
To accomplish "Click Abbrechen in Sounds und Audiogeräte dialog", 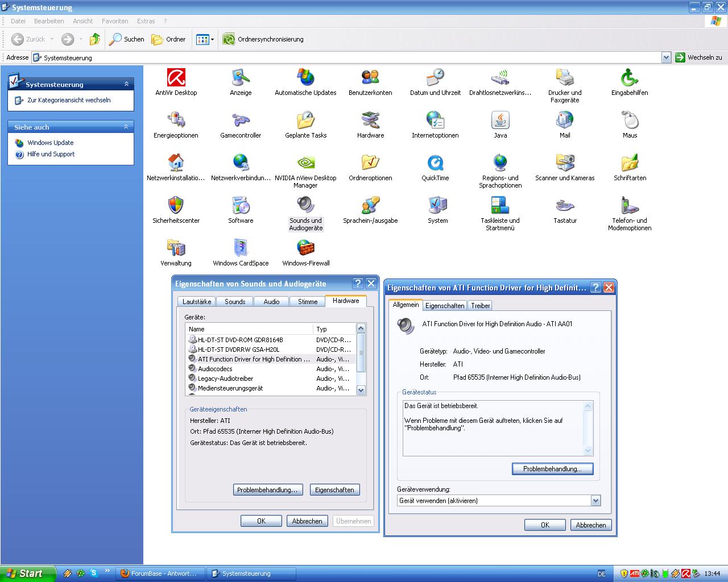I will [307, 521].
